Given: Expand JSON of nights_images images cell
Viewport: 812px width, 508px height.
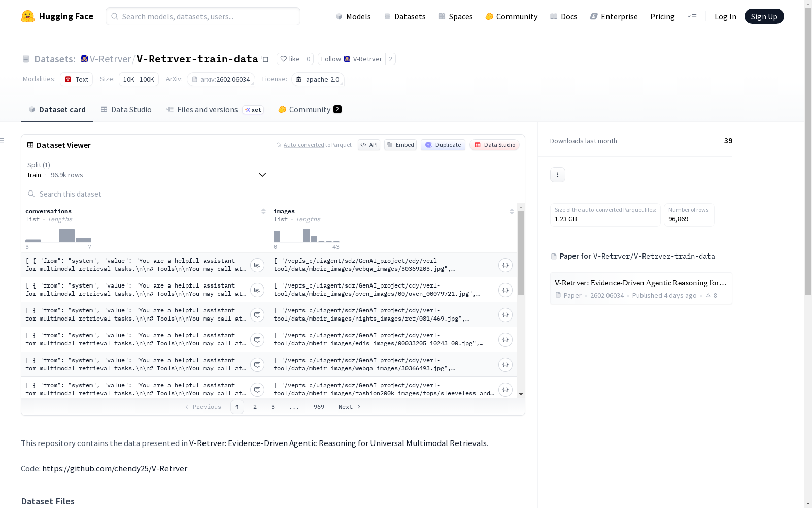Looking at the screenshot, I should pos(505,315).
